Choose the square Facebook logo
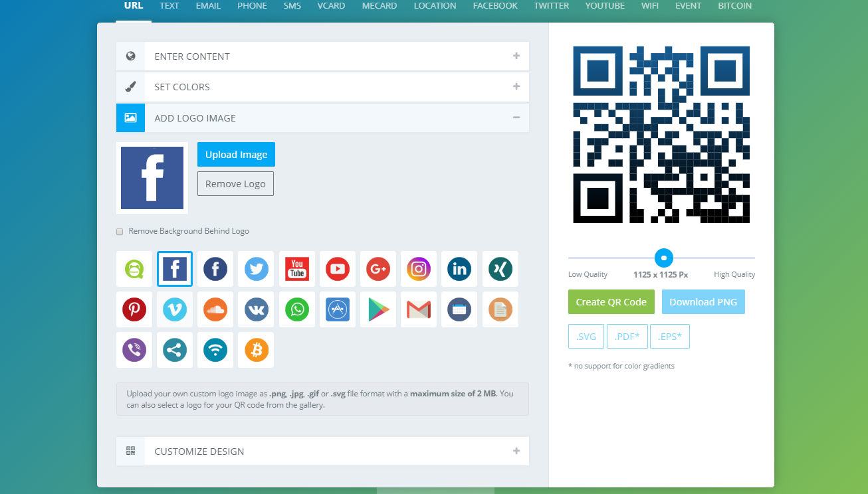This screenshot has width=868, height=494. pyautogui.click(x=175, y=269)
